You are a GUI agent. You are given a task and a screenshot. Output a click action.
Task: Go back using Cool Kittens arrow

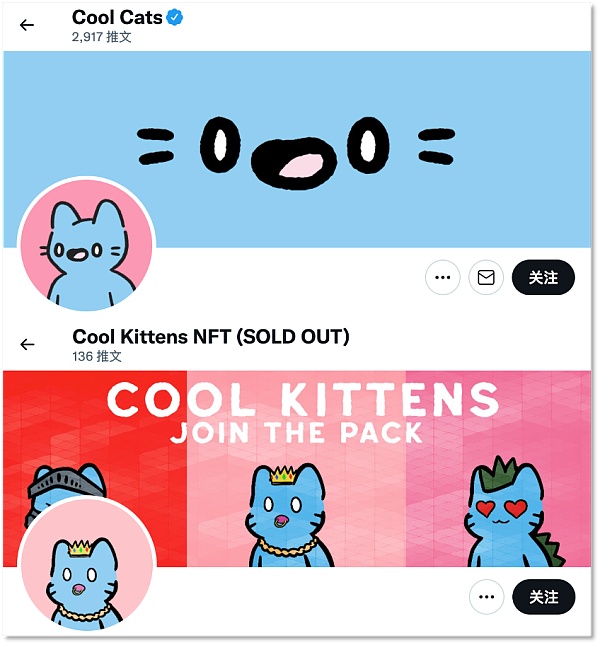tap(27, 344)
